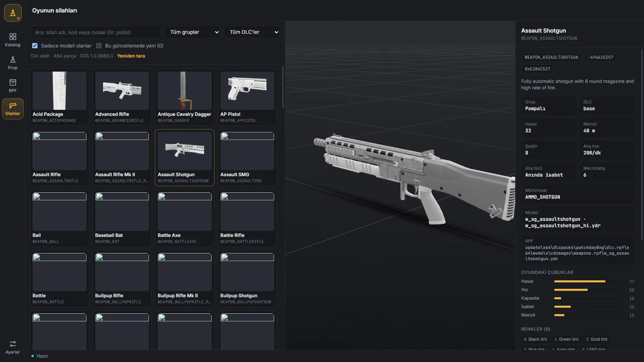This screenshot has height=362, width=644.
Task: Select the Assault Rifle Mk II card
Action: click(x=122, y=158)
